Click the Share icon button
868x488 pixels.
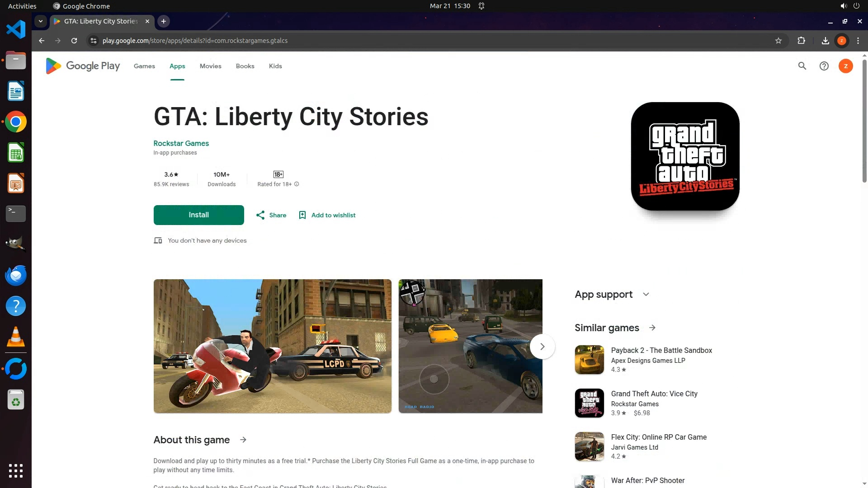coord(260,215)
